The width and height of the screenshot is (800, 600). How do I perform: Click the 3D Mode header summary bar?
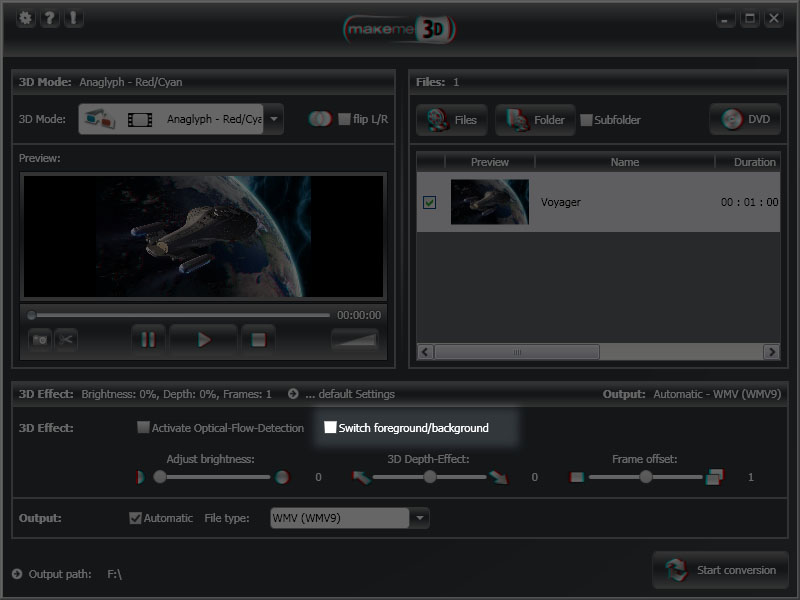coord(203,82)
